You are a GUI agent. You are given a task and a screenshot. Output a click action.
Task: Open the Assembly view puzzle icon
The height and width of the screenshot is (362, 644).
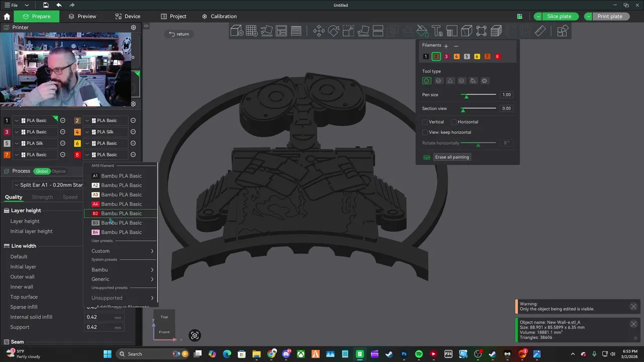pyautogui.click(x=562, y=31)
